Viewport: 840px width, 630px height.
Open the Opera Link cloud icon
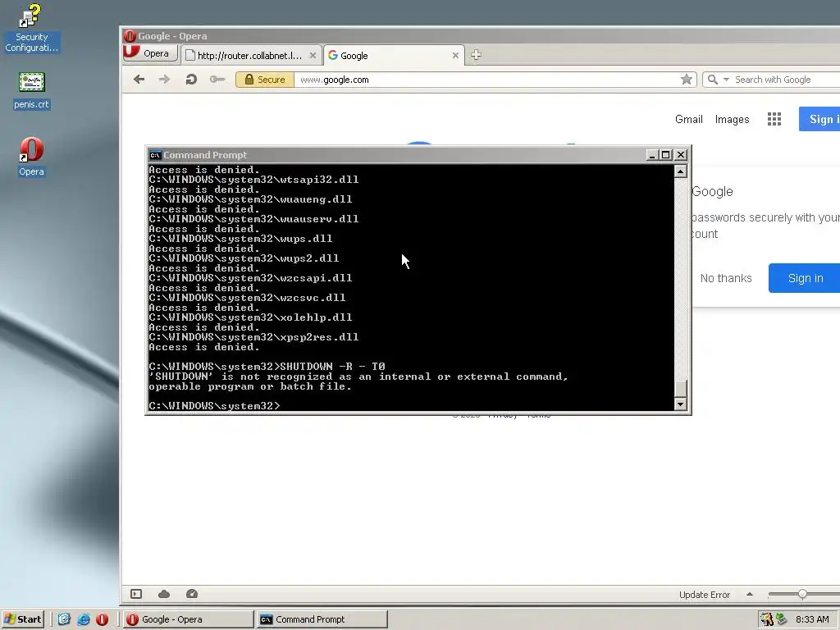pyautogui.click(x=164, y=594)
